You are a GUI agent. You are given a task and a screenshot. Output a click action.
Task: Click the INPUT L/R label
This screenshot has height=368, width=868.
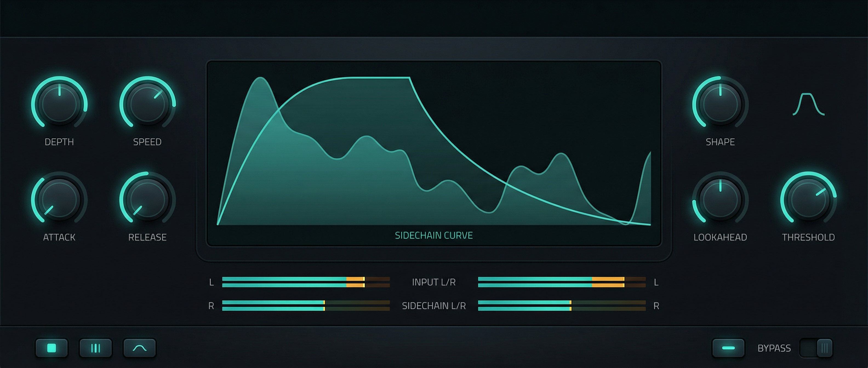click(434, 282)
